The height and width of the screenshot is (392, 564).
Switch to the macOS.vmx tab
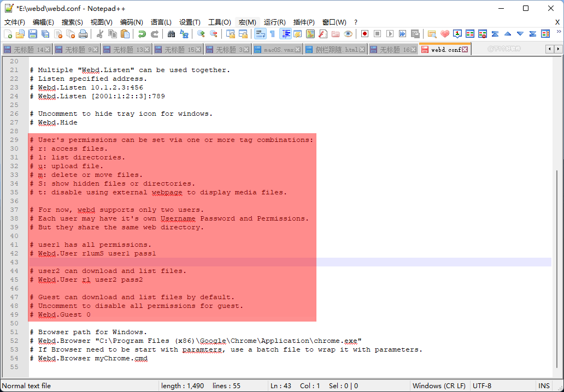277,50
